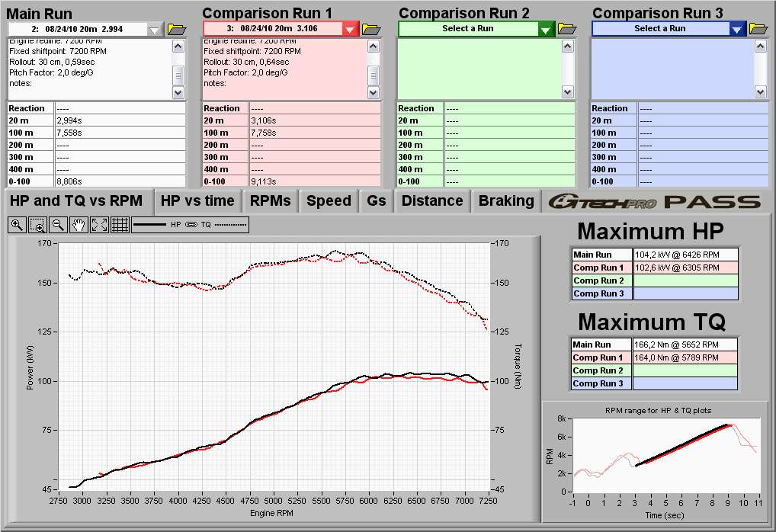Switch to the Speed tab
Image resolution: width=776 pixels, height=532 pixels.
click(329, 201)
